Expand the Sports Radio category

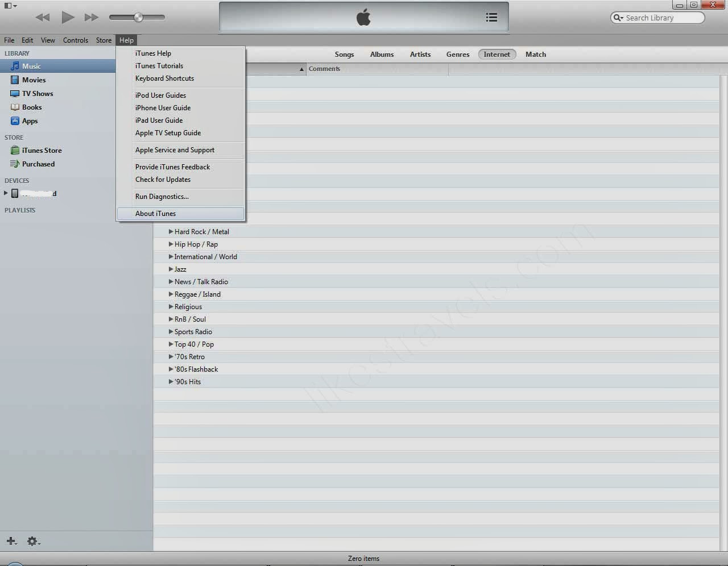171,331
